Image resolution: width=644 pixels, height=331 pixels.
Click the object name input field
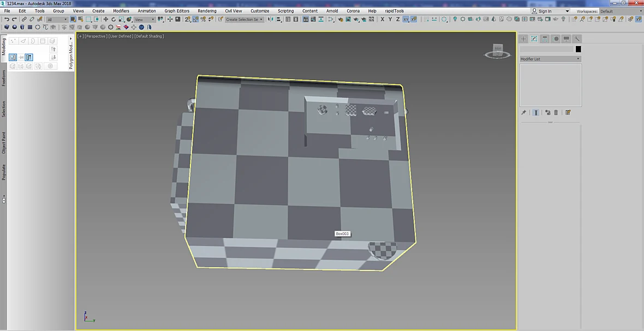point(547,49)
